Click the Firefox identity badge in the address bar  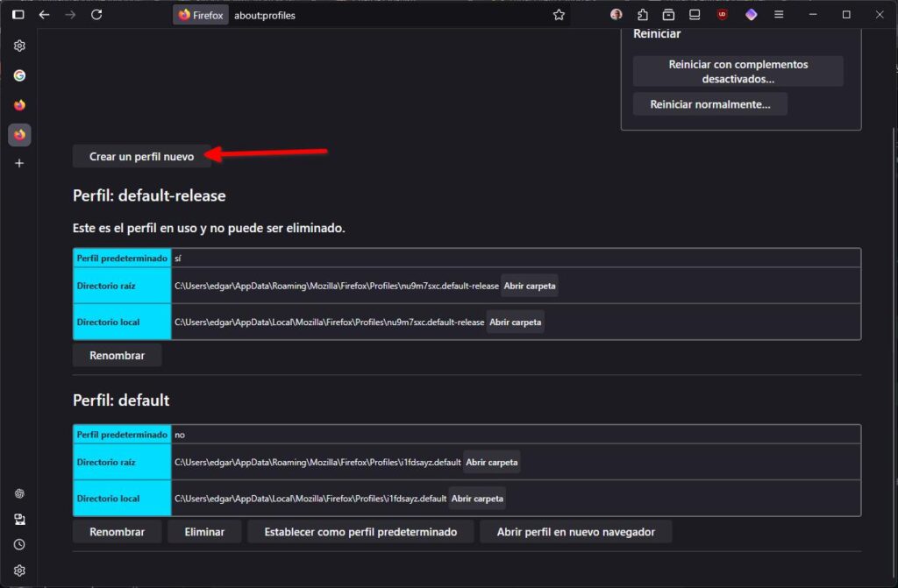coord(201,15)
